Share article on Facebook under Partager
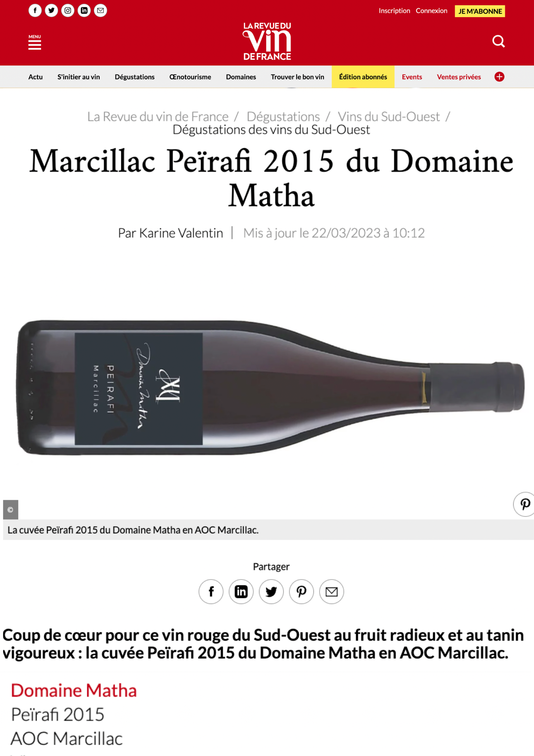The width and height of the screenshot is (534, 756). [x=211, y=592]
